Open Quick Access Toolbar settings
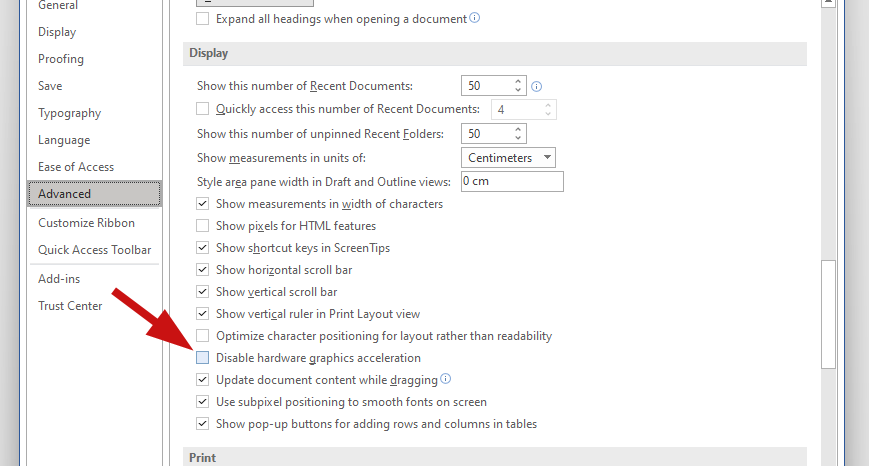This screenshot has height=466, width=869. point(94,250)
